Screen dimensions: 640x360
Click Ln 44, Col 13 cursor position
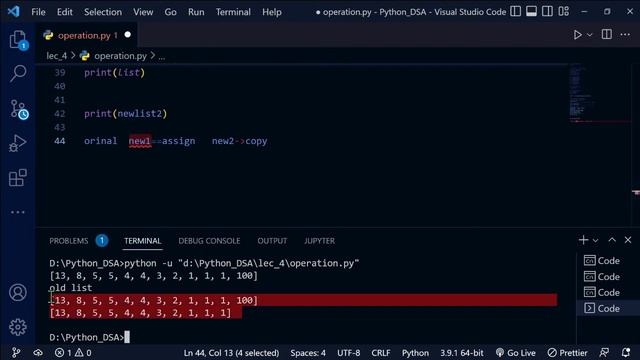pyautogui.click(x=231, y=353)
